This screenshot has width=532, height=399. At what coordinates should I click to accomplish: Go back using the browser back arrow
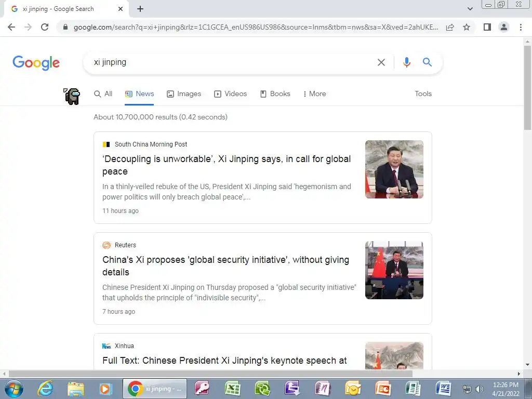click(x=11, y=27)
